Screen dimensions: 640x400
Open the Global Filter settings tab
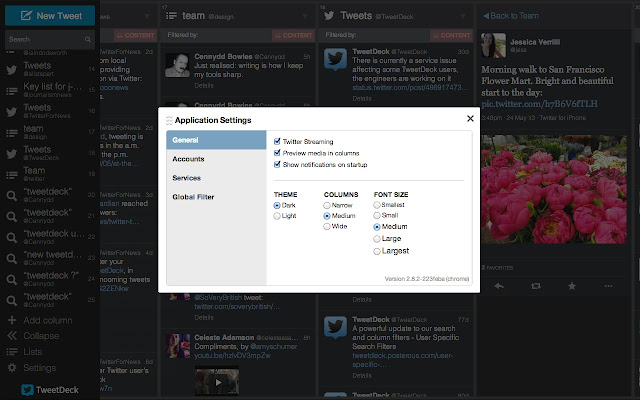point(216,197)
